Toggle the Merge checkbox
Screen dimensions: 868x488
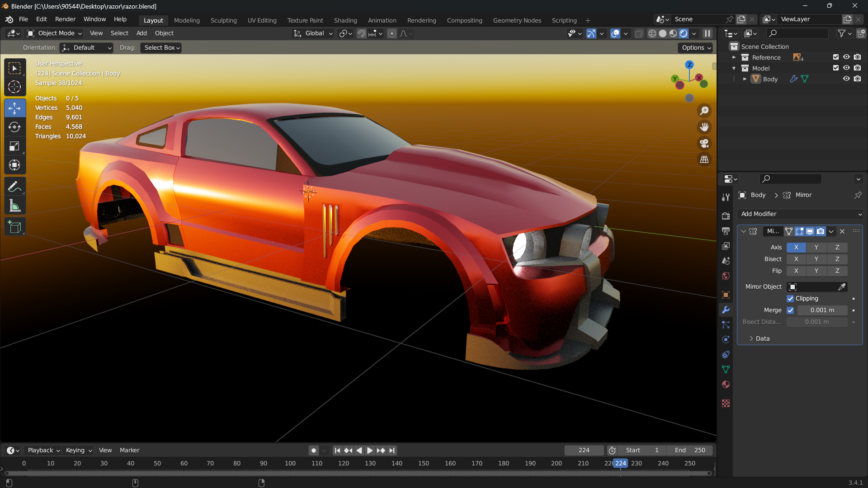[x=790, y=310]
